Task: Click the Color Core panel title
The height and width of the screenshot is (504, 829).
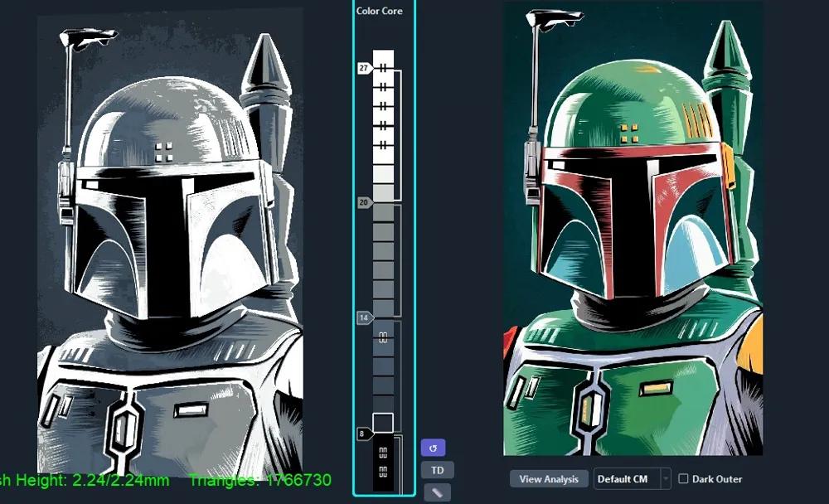Action: point(379,11)
